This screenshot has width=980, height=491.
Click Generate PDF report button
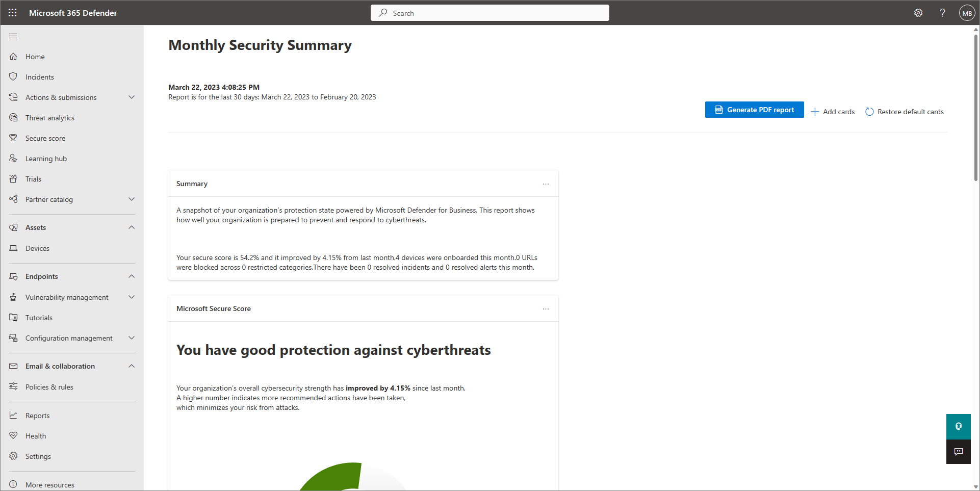tap(754, 110)
